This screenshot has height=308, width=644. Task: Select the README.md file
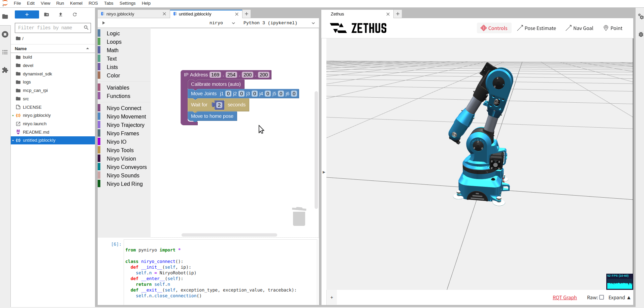pos(53,132)
